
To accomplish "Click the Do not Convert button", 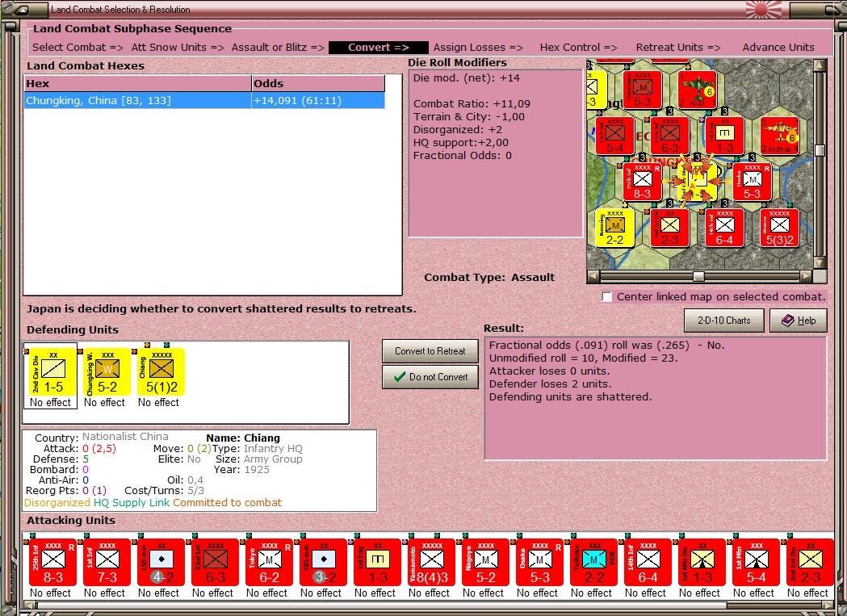I will pos(430,377).
